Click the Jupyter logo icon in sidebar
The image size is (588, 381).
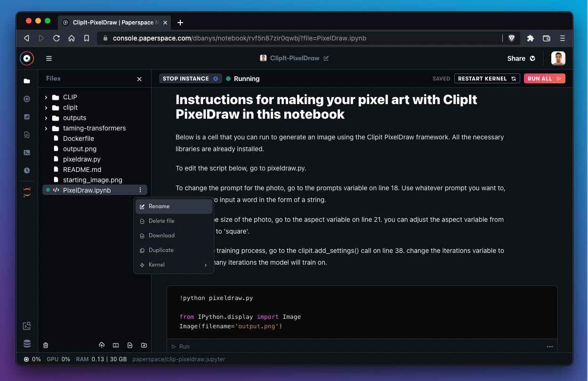27,192
